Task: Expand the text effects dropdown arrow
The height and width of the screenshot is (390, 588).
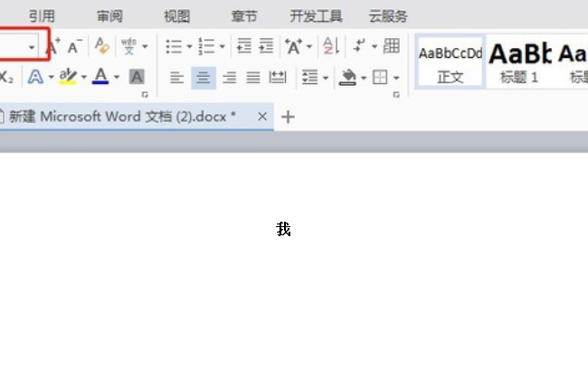Action: [x=51, y=78]
